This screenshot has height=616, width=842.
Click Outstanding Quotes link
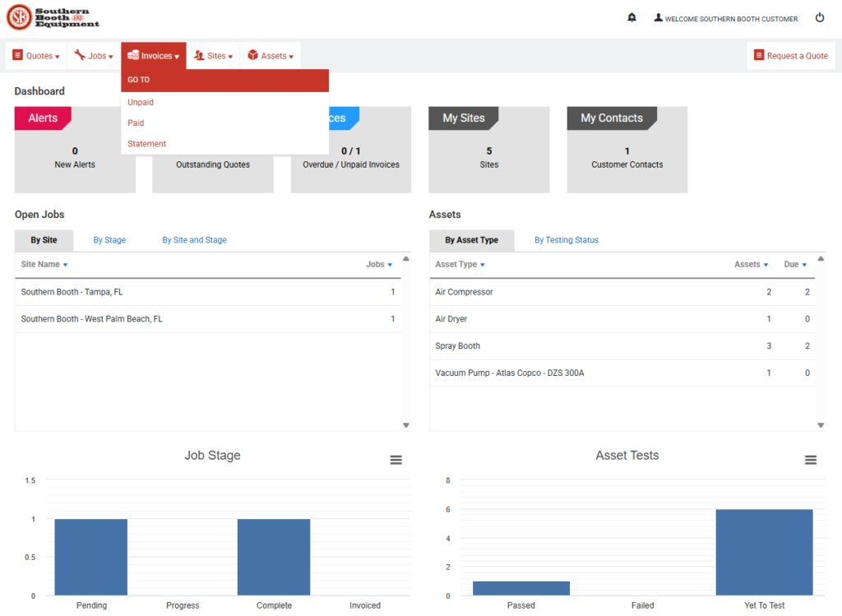point(213,164)
